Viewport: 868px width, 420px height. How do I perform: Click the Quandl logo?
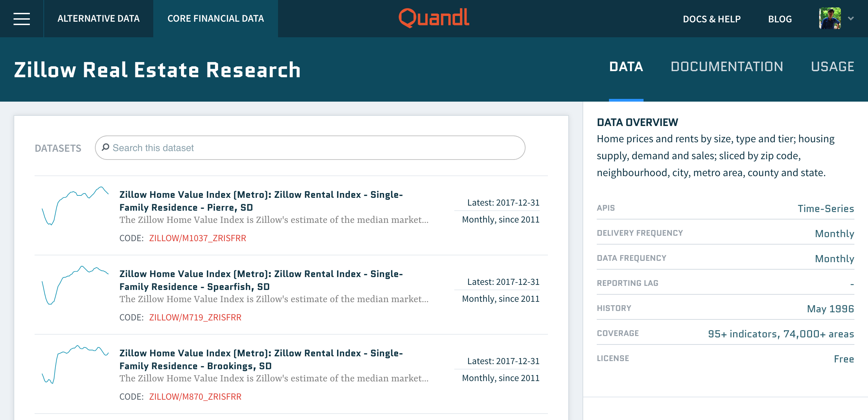tap(434, 18)
